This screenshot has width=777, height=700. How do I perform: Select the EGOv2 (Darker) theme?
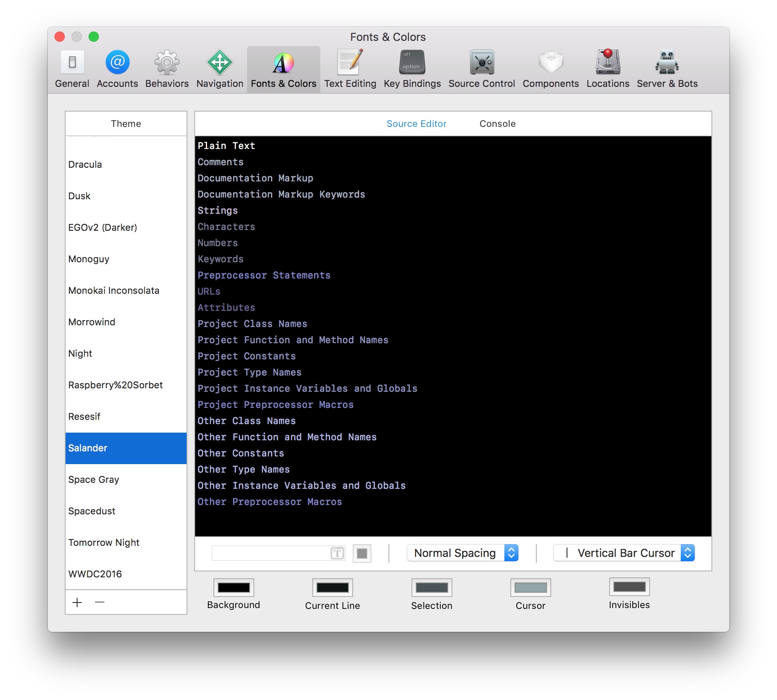(x=126, y=228)
